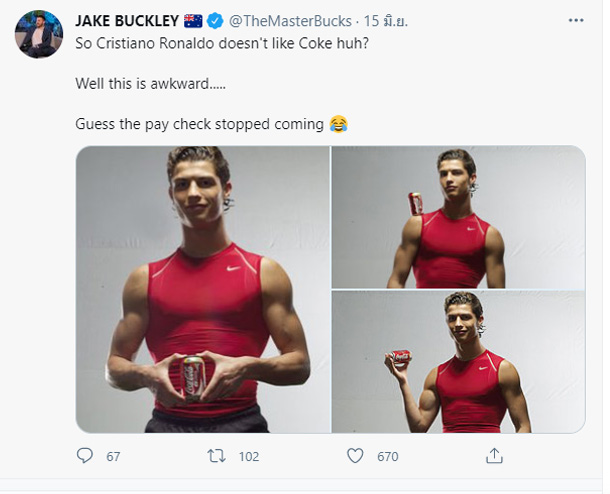This screenshot has height=494, width=610.
Task: Click the reply speech bubble icon
Action: click(x=84, y=455)
